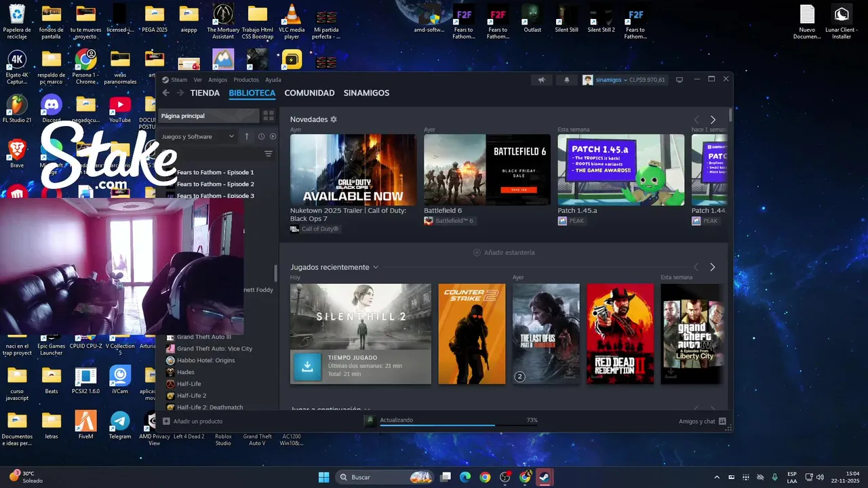Click Call of Duty® game tag
This screenshot has width=868, height=488.
tap(315, 229)
